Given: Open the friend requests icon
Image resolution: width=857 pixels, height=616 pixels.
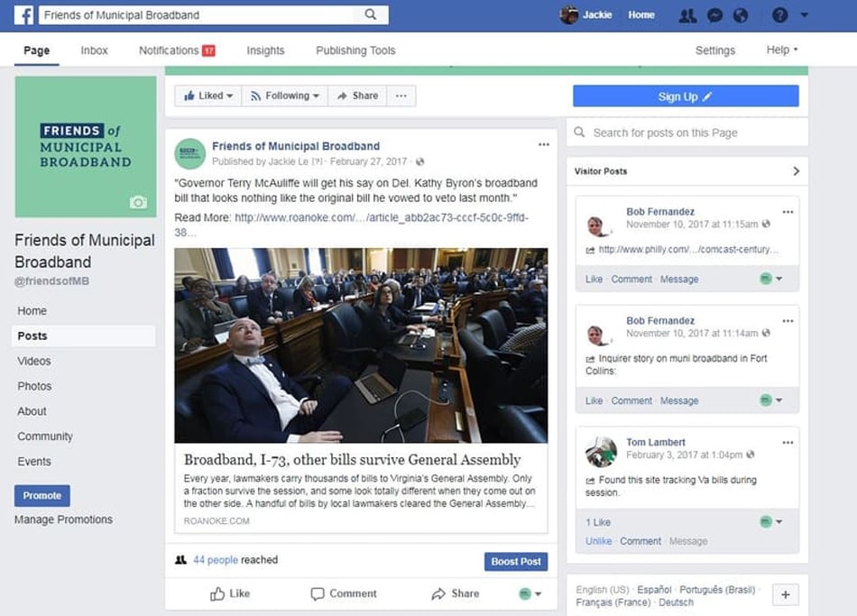Looking at the screenshot, I should tap(687, 15).
